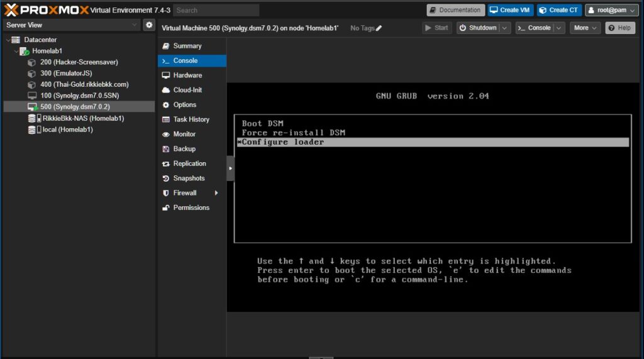Click Create CT button

[x=559, y=10]
